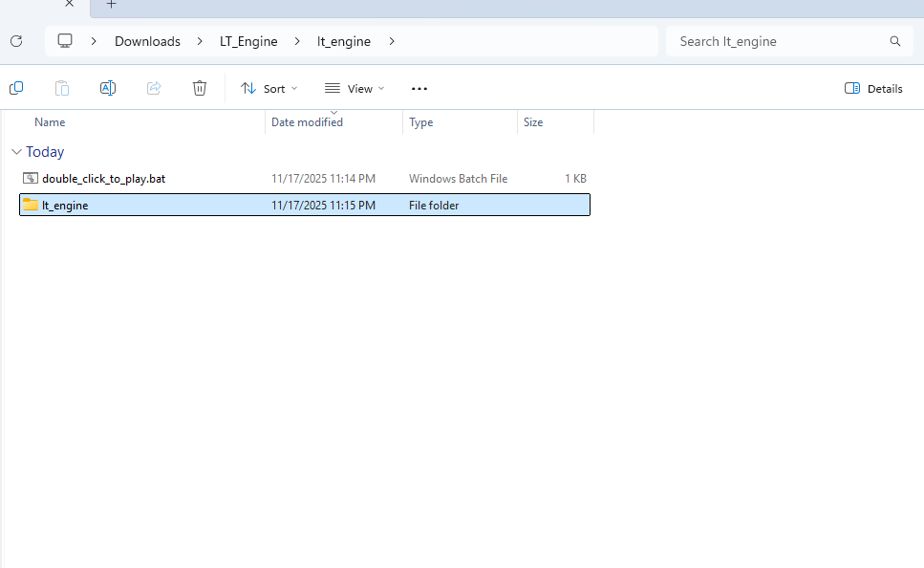Sort by Name column header
Viewport: 924px width, 568px height.
click(x=50, y=122)
